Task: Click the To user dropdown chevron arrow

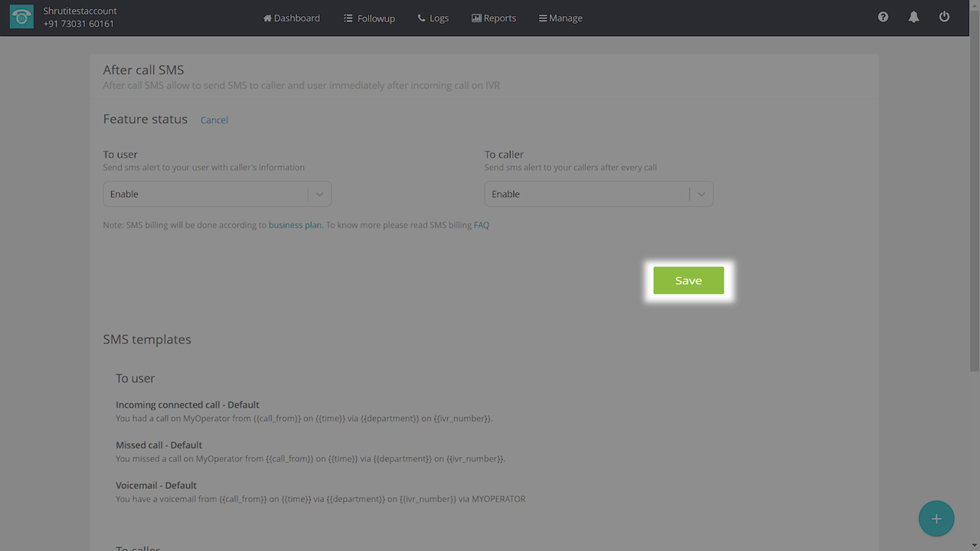Action: (x=319, y=194)
